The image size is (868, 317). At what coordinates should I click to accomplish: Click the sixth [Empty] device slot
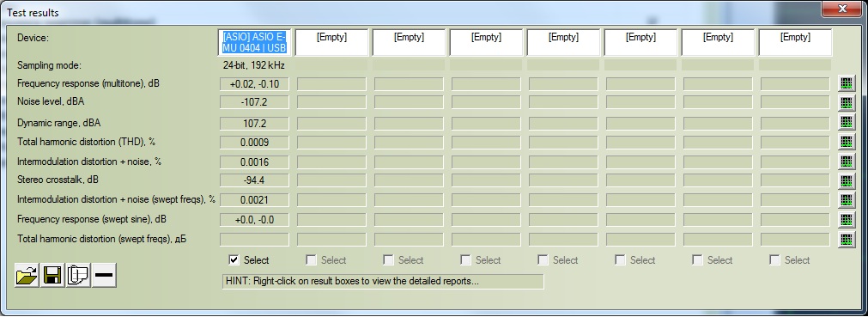click(x=640, y=42)
